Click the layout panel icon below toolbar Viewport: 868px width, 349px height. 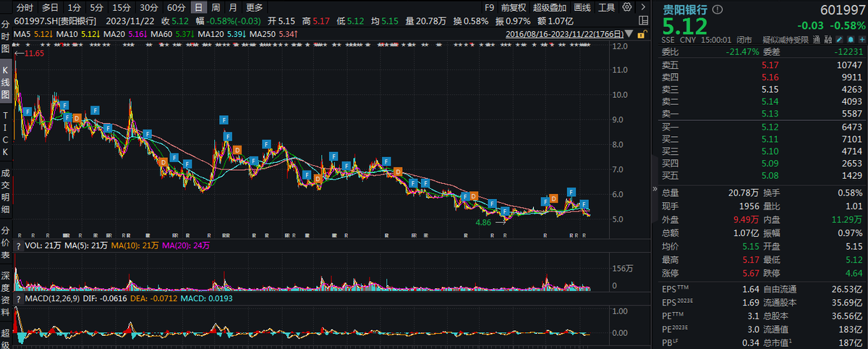tap(644, 20)
